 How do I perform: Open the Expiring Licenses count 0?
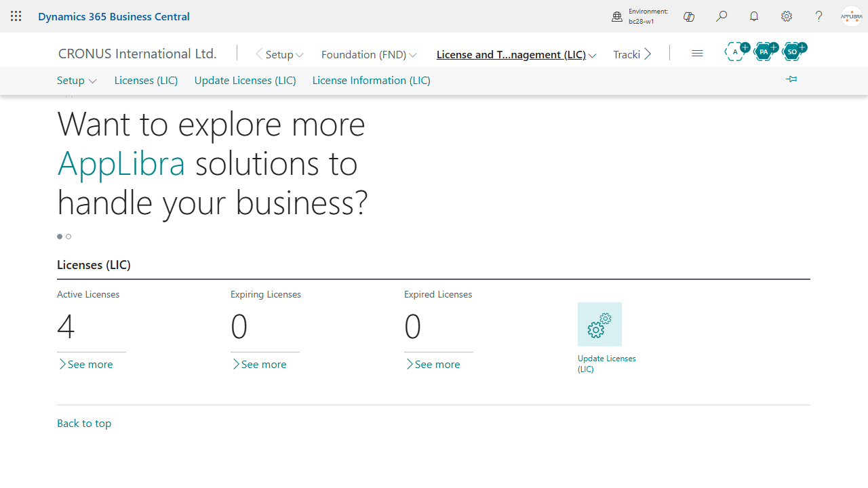[x=239, y=327]
